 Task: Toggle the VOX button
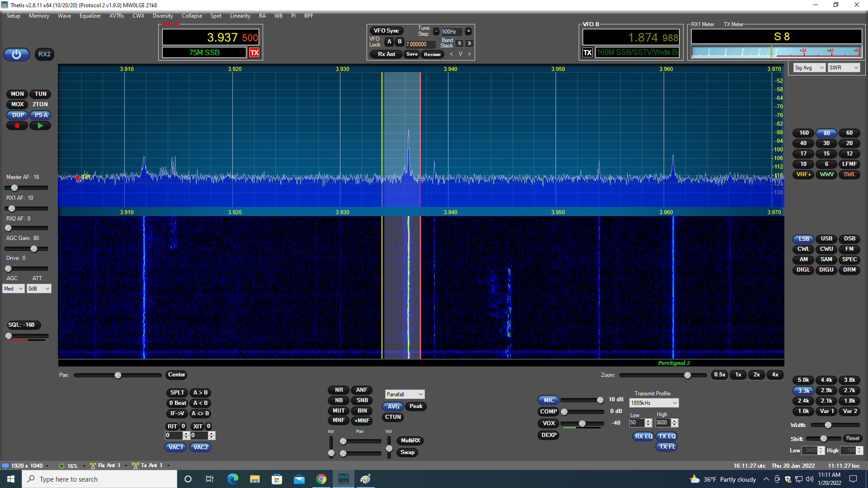(548, 423)
